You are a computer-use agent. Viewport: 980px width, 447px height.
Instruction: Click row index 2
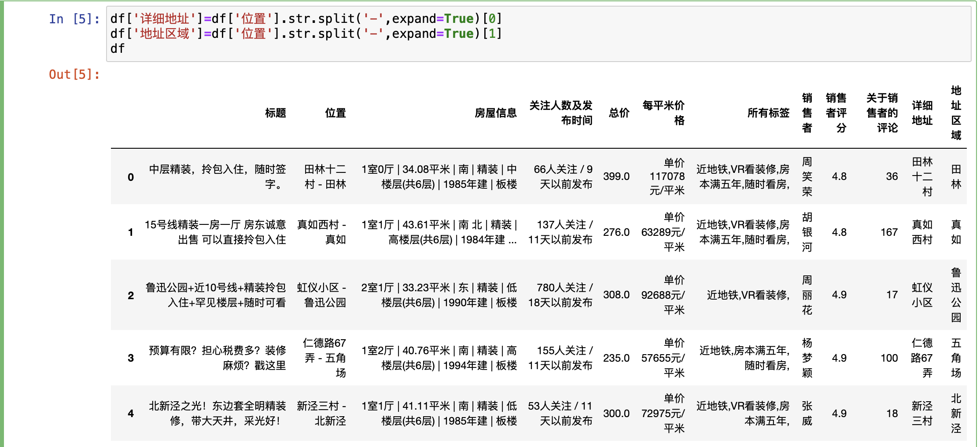click(x=131, y=295)
